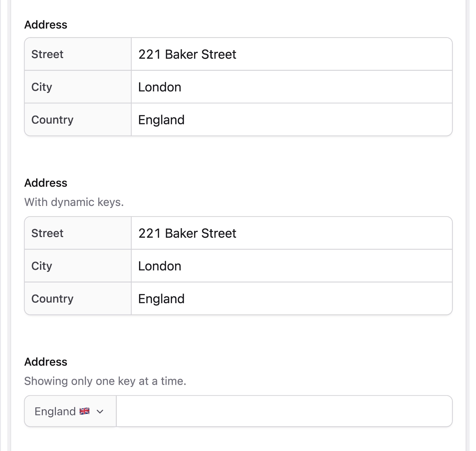The width and height of the screenshot is (476, 451).
Task: Edit the Street value in the first Address table
Action: 187,55
